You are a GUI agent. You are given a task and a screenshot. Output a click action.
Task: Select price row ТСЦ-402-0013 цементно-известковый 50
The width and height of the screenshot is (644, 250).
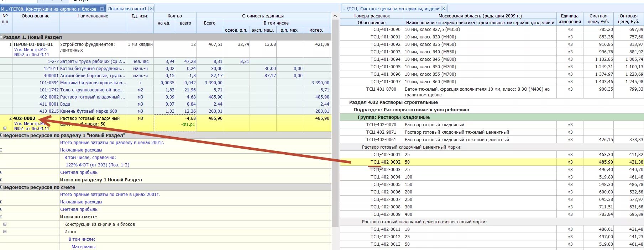[x=492, y=244]
